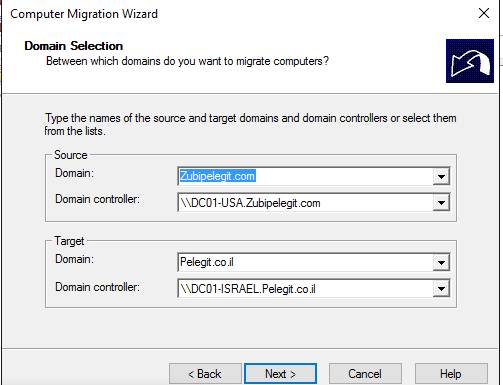Click the Source group box label
Screen dimensions: 503x385
(71, 155)
